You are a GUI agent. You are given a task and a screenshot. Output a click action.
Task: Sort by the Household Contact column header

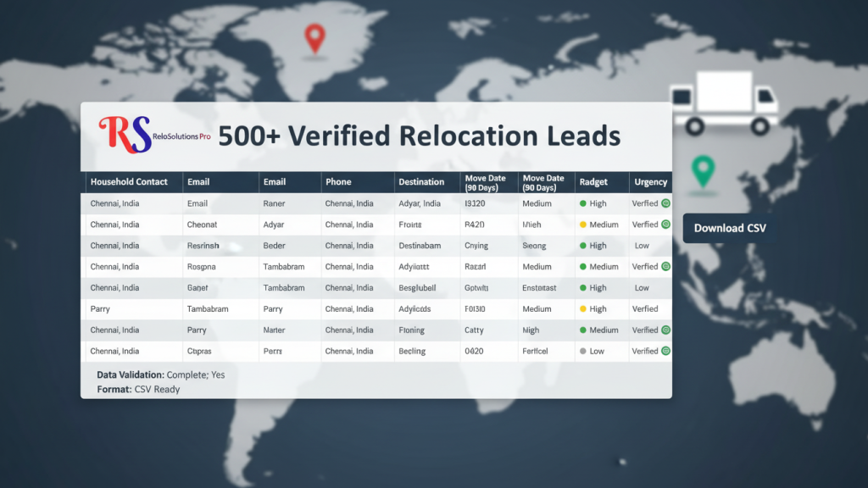pyautogui.click(x=129, y=182)
